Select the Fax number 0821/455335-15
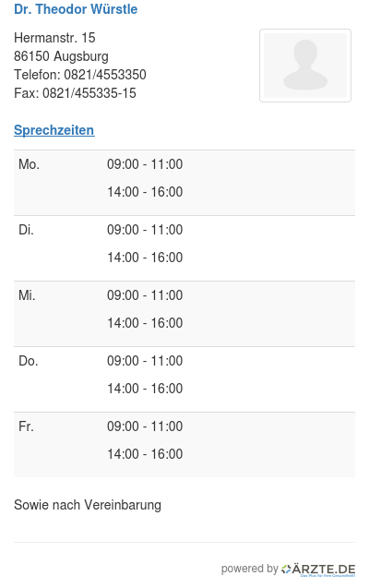 pos(89,93)
